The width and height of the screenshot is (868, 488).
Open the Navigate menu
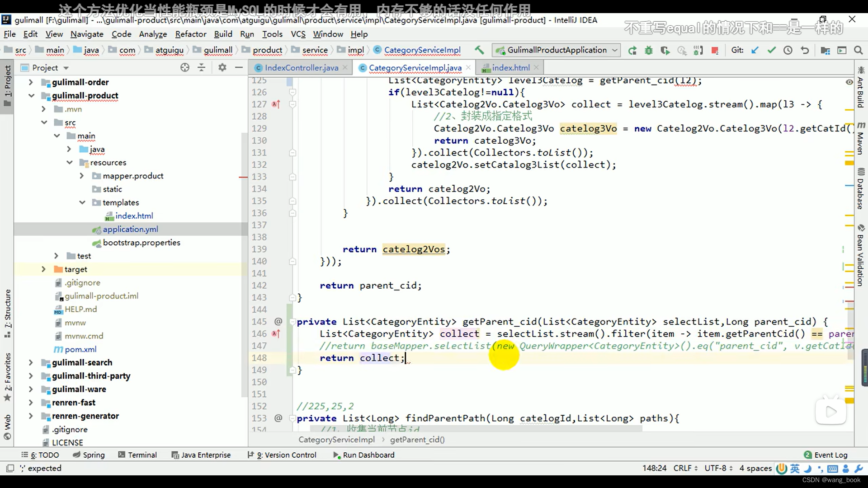[x=87, y=34]
